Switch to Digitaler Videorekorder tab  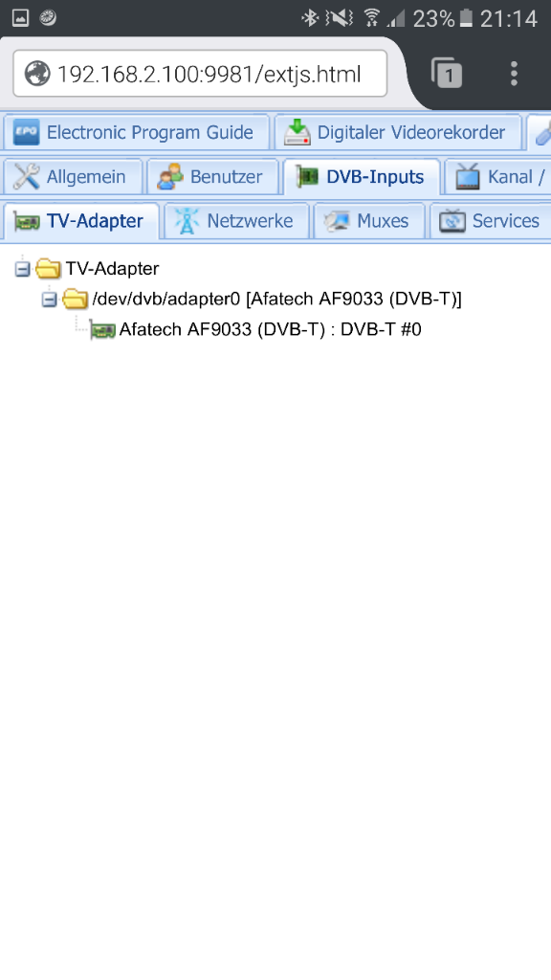[x=398, y=132]
